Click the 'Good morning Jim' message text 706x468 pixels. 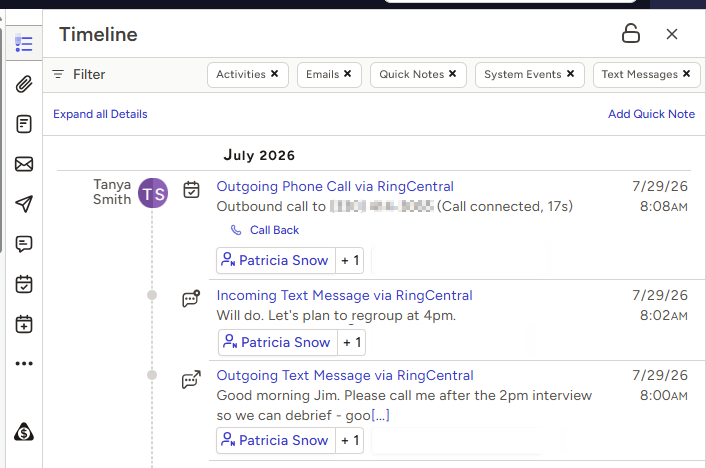click(404, 405)
